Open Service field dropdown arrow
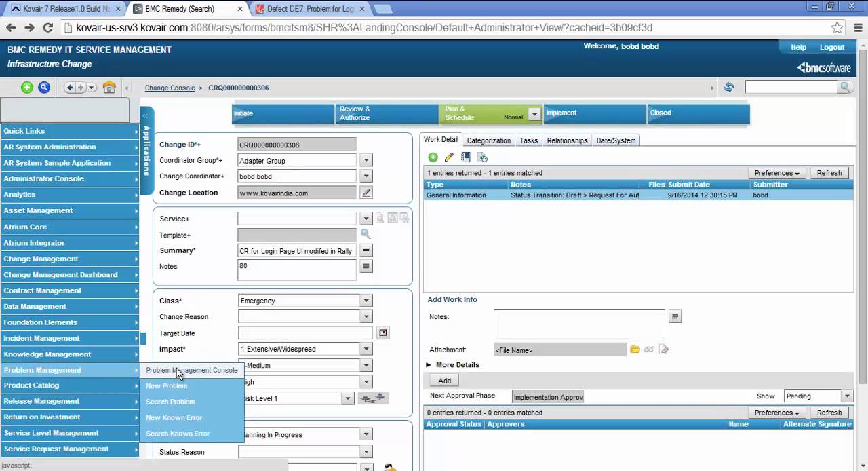This screenshot has width=868, height=471. 366,219
